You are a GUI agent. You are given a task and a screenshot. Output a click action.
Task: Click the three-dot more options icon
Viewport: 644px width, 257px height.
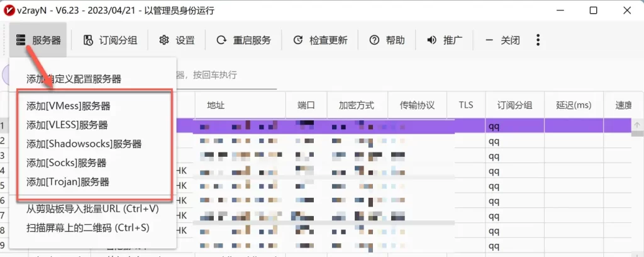[x=538, y=40]
